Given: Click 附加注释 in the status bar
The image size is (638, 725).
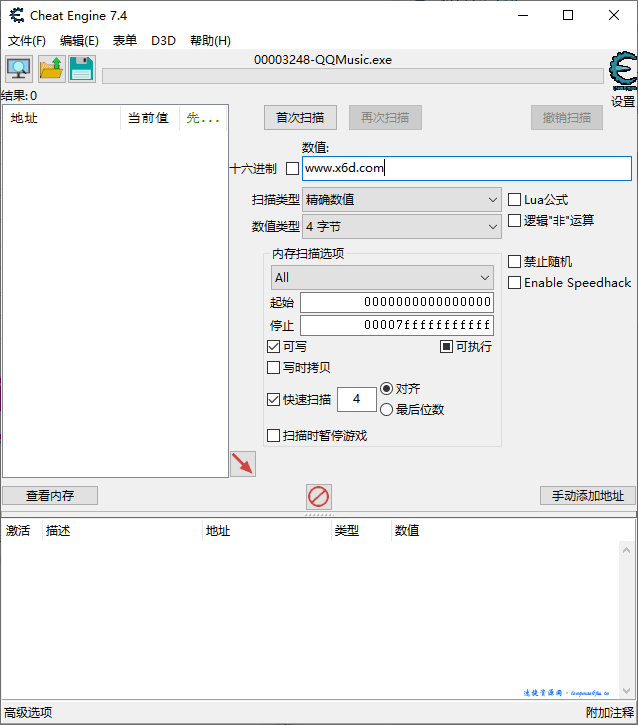Looking at the screenshot, I should pyautogui.click(x=610, y=713).
